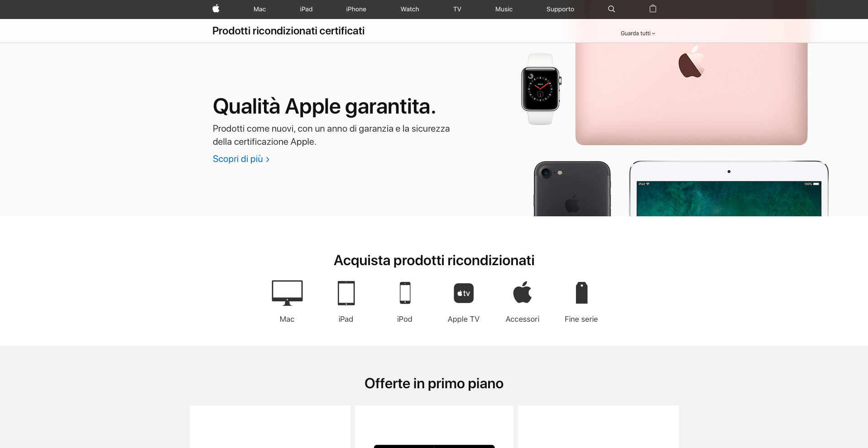Select the iPod device icon
Viewport: 868px width, 448px height.
[x=405, y=293]
